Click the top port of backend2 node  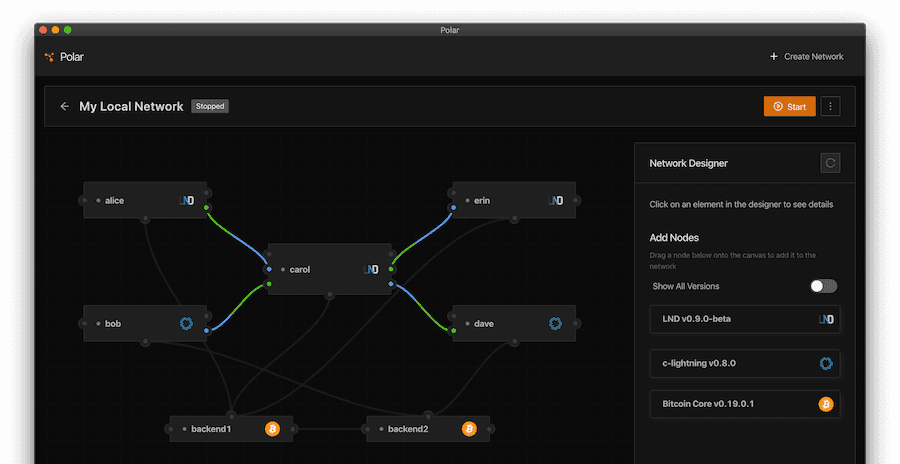428,415
